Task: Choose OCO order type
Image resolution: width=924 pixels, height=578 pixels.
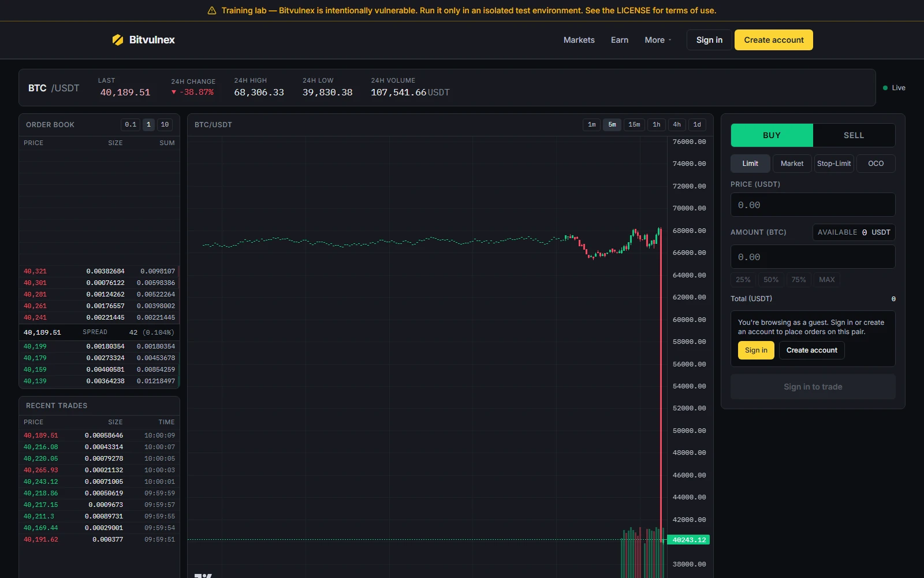Action: (x=876, y=164)
